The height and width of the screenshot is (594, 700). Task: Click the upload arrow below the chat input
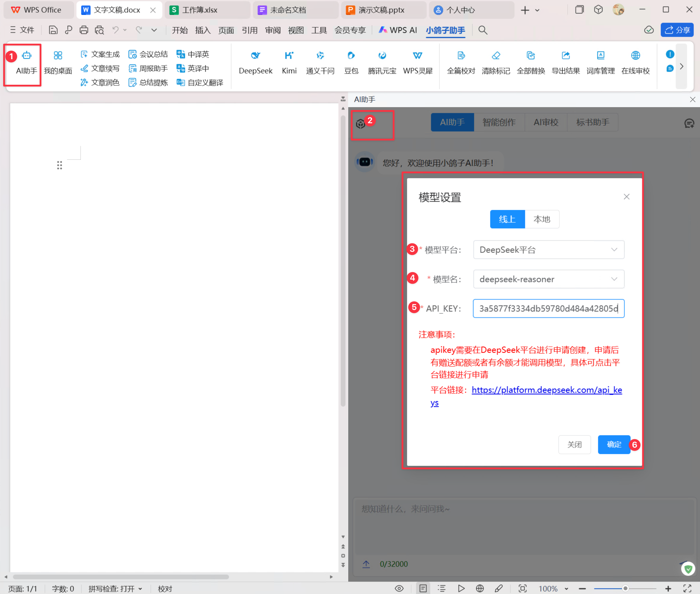pos(366,564)
